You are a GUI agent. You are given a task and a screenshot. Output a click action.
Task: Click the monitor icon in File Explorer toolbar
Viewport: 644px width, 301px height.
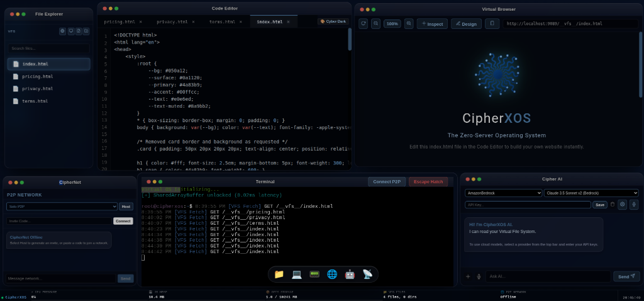pos(70,31)
